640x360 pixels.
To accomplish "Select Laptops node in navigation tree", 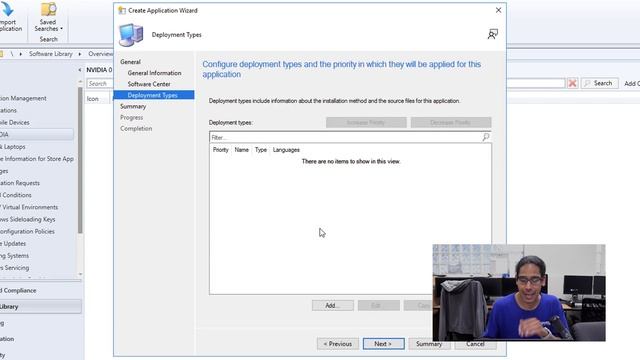I will (13, 147).
